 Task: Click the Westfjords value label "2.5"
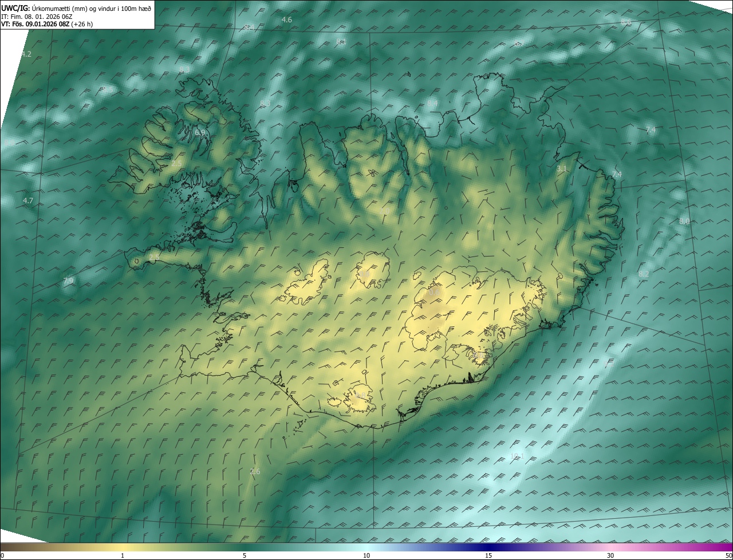click(176, 164)
